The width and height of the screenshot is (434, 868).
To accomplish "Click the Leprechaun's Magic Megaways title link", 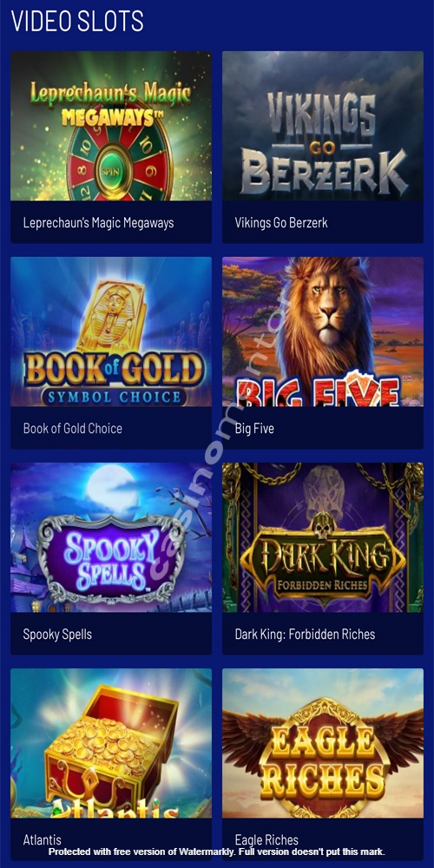I will point(99,222).
